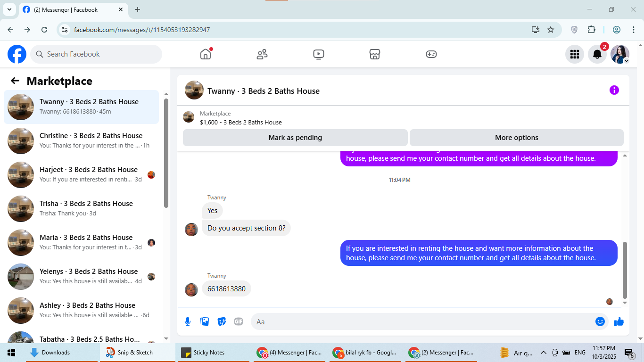The image size is (644, 362).
Task: Click the 'Do you accept section 8?' message
Action: point(246,228)
